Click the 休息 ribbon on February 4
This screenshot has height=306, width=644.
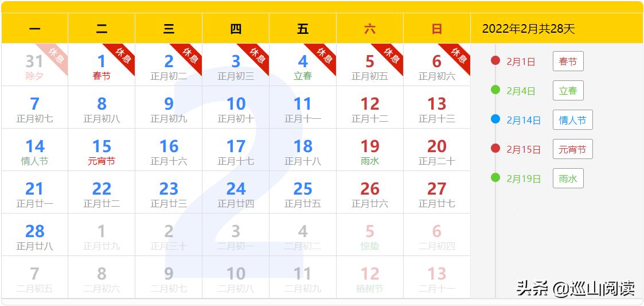[x=323, y=56]
